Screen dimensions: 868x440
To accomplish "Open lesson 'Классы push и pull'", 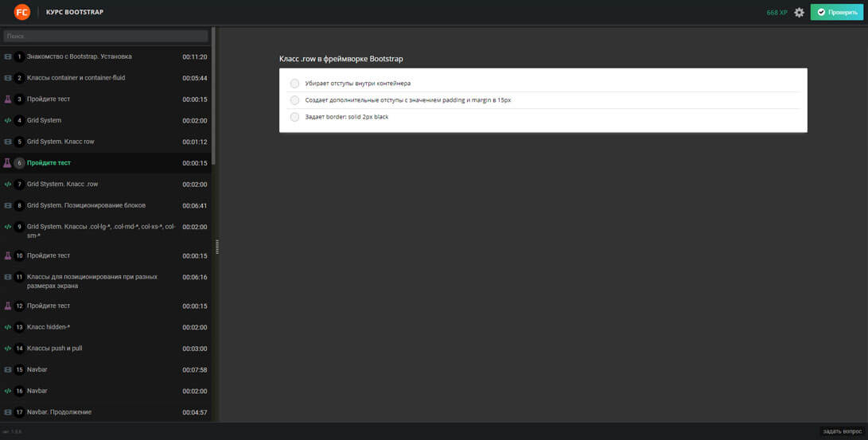I will coord(55,348).
